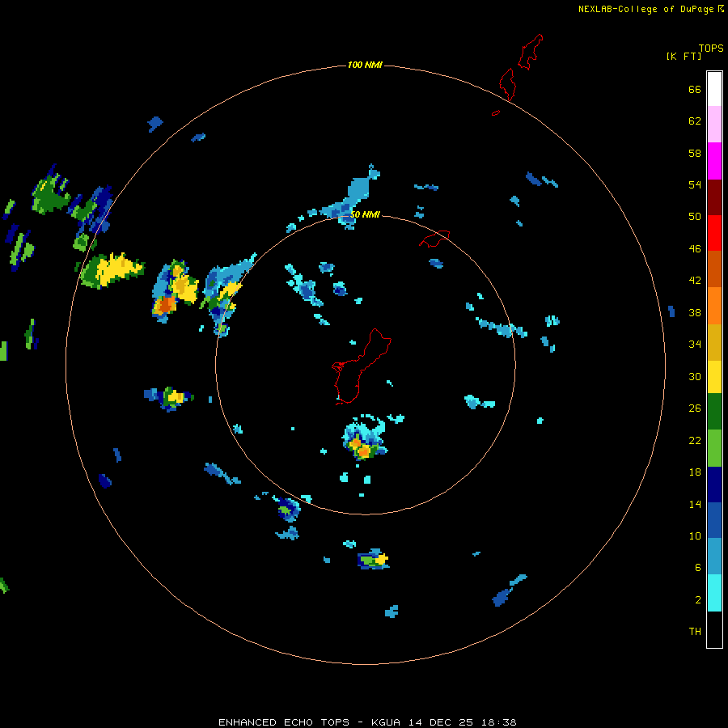
Task: Click the 54 legend value
Action: (695, 184)
